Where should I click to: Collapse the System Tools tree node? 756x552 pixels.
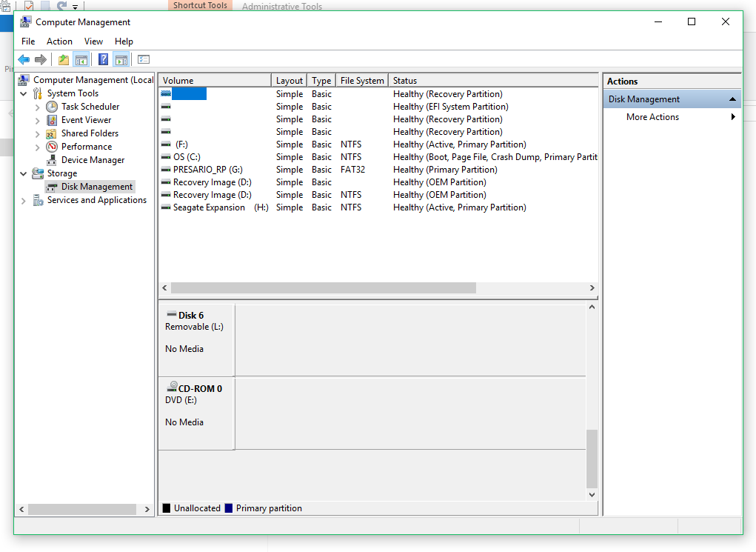point(24,94)
